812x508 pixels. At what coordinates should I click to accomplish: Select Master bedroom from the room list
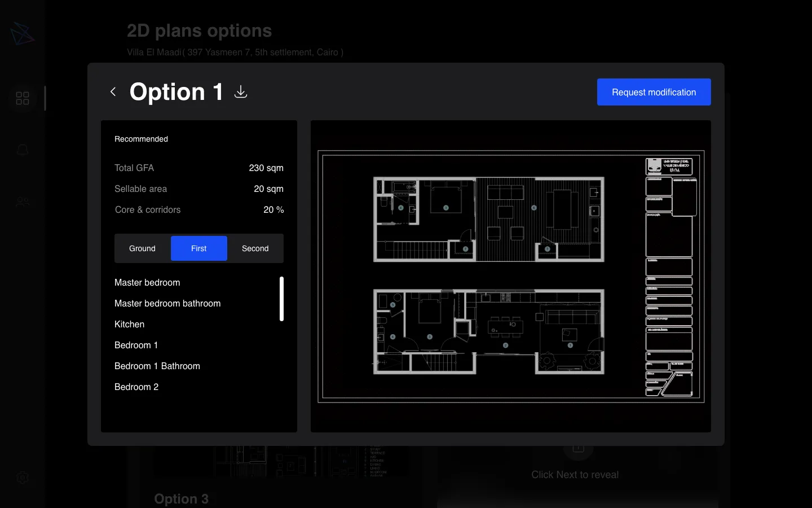pos(147,282)
